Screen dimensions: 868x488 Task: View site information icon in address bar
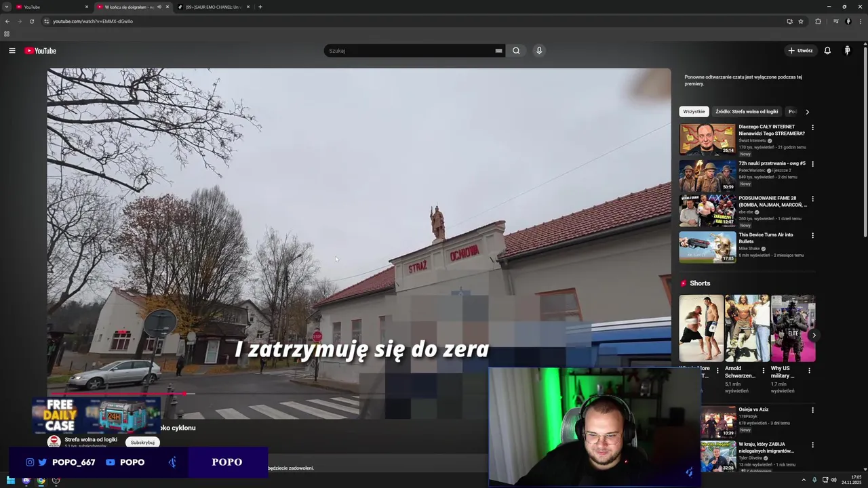pyautogui.click(x=46, y=21)
